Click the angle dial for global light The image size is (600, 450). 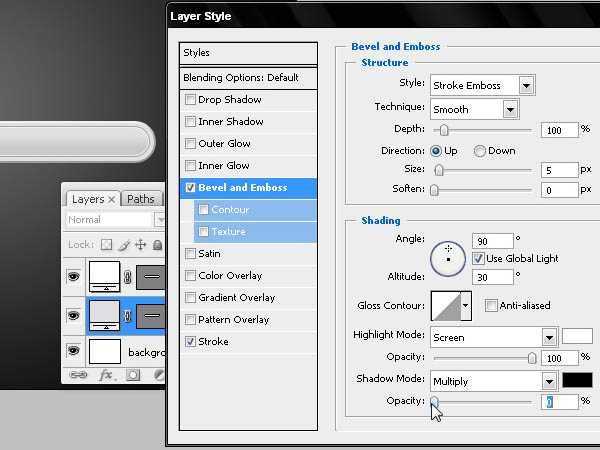pos(448,257)
